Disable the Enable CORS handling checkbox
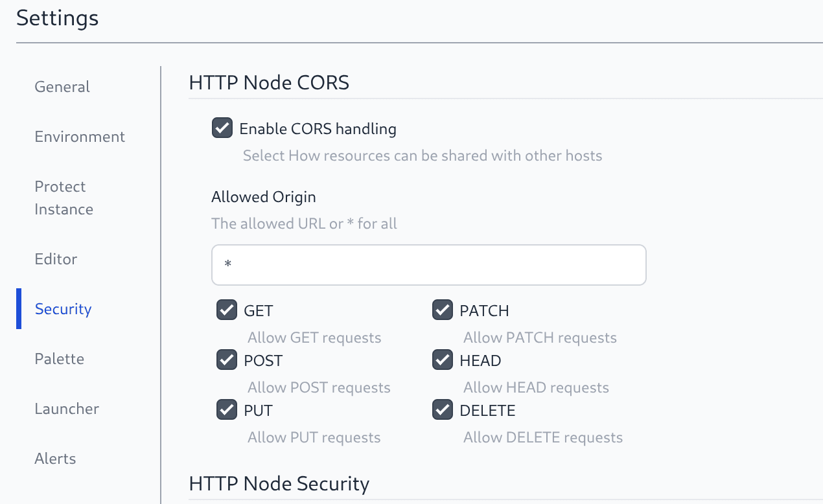This screenshot has height=504, width=823. tap(222, 128)
